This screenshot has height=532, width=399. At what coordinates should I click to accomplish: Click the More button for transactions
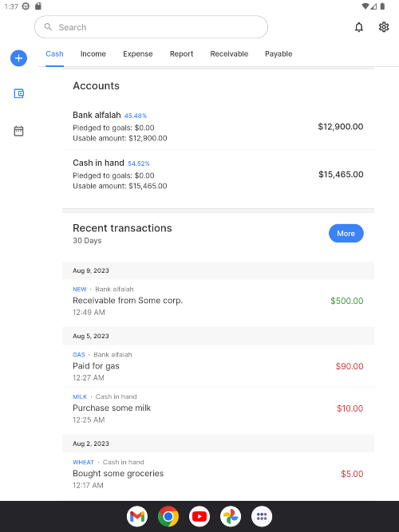pos(346,234)
